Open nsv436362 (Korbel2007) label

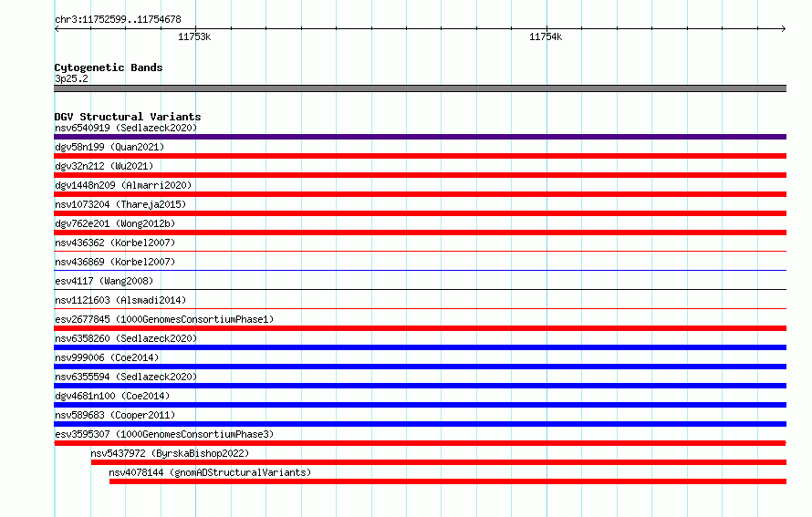[x=115, y=243]
